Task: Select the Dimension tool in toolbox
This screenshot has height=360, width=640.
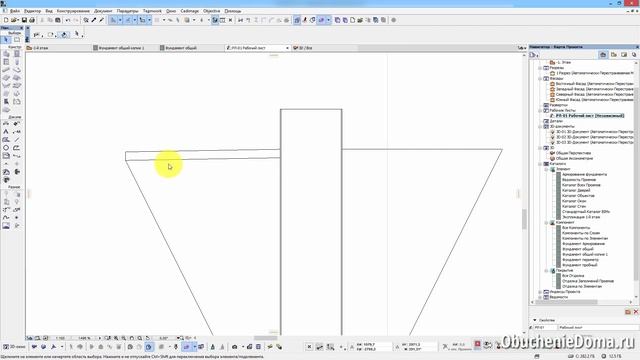Action: pos(6,123)
